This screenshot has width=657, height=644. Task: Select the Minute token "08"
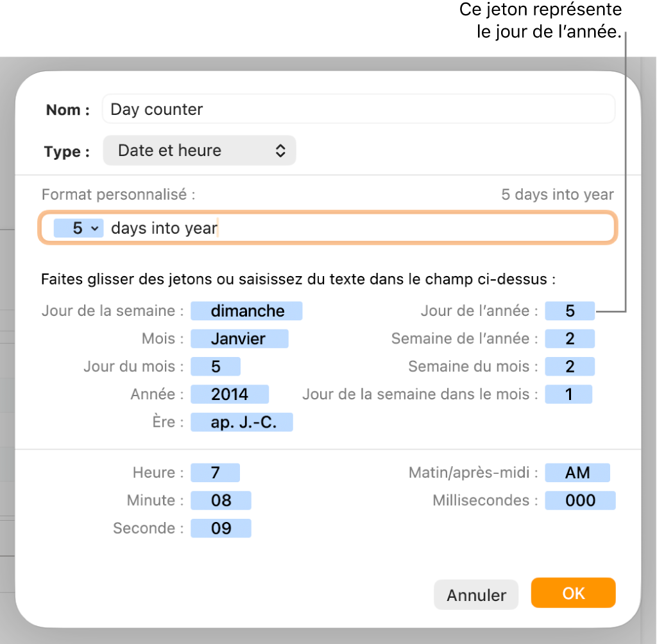coord(221,500)
